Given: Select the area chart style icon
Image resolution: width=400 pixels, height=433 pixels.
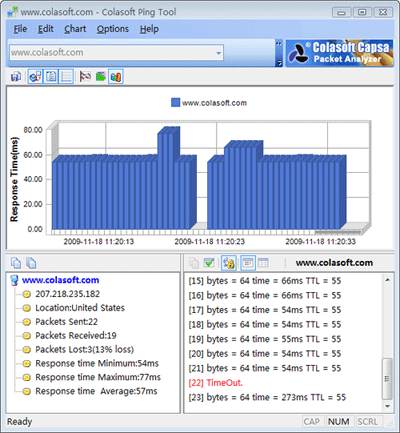Looking at the screenshot, I should [x=101, y=77].
